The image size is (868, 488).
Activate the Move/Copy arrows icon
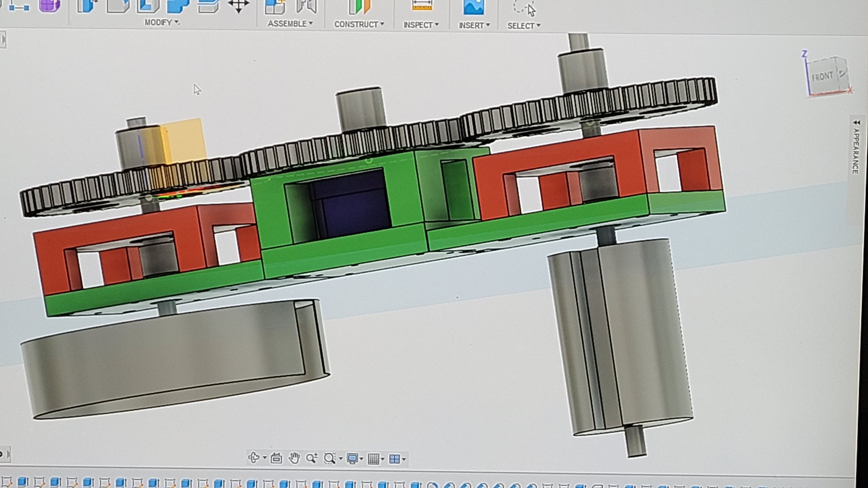tap(238, 6)
